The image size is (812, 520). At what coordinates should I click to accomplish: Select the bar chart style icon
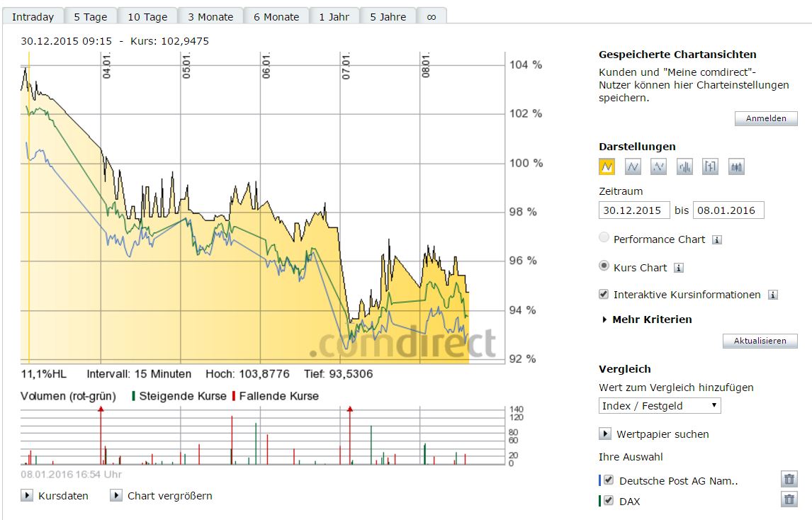[684, 166]
